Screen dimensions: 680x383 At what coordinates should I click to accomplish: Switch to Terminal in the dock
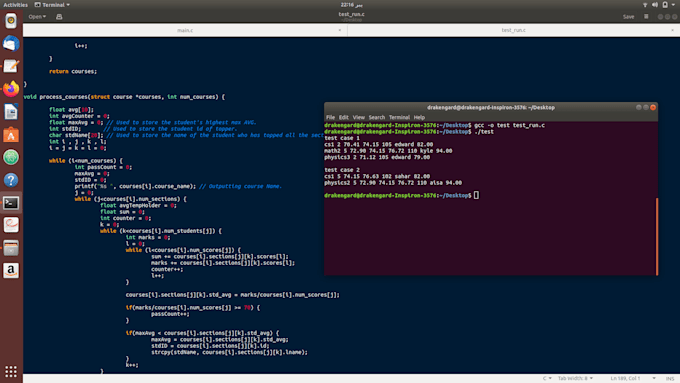click(x=11, y=203)
